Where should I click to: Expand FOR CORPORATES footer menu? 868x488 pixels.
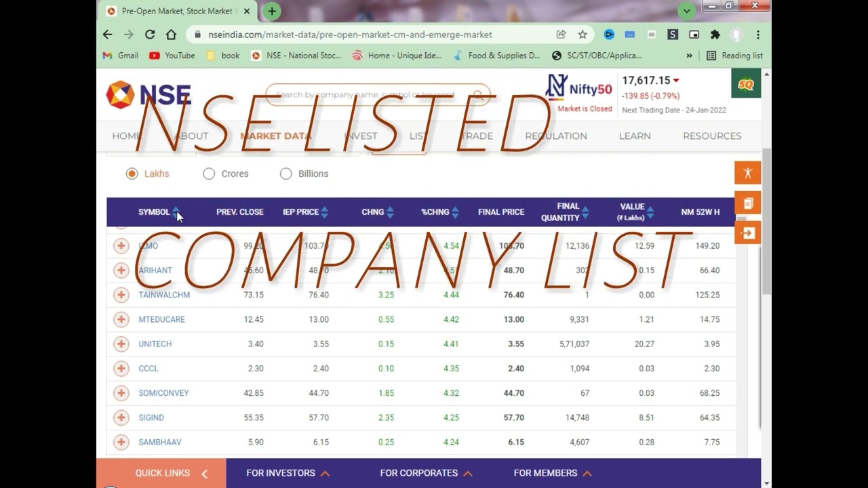point(426,473)
